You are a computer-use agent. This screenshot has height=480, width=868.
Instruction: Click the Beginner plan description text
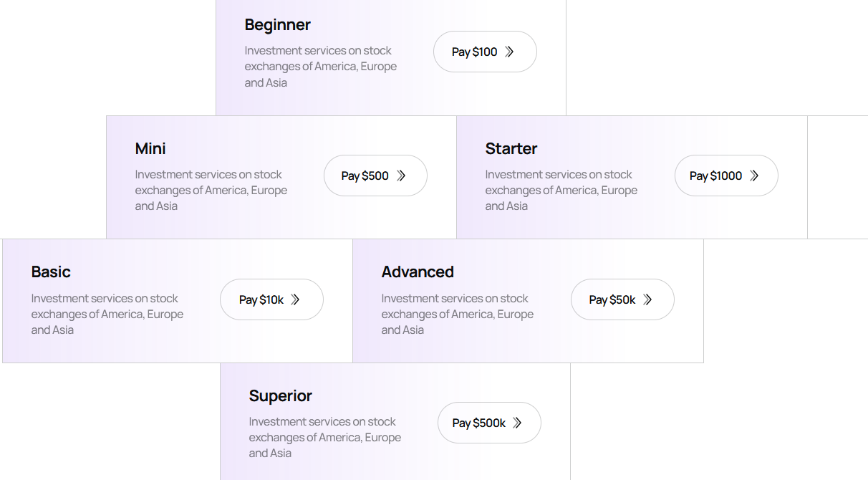tap(320, 67)
